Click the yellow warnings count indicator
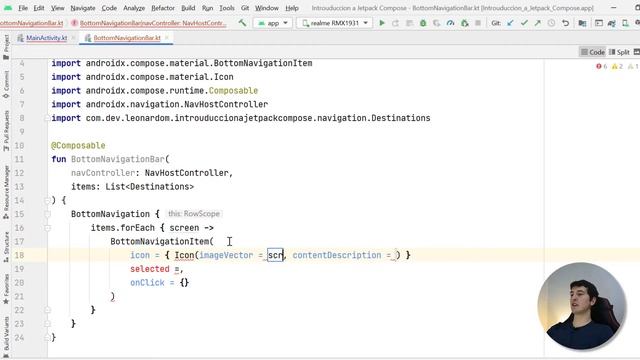This screenshot has width=640, height=360. (617, 66)
